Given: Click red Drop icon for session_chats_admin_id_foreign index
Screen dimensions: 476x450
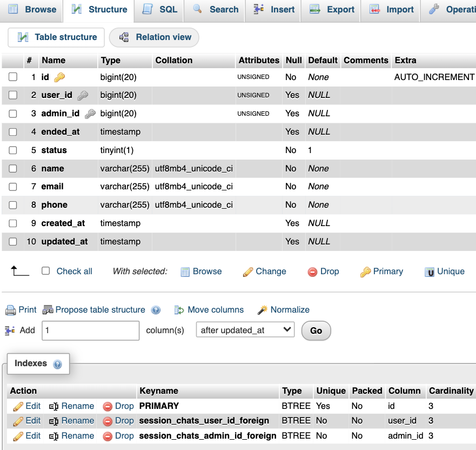Looking at the screenshot, I should click(108, 436).
